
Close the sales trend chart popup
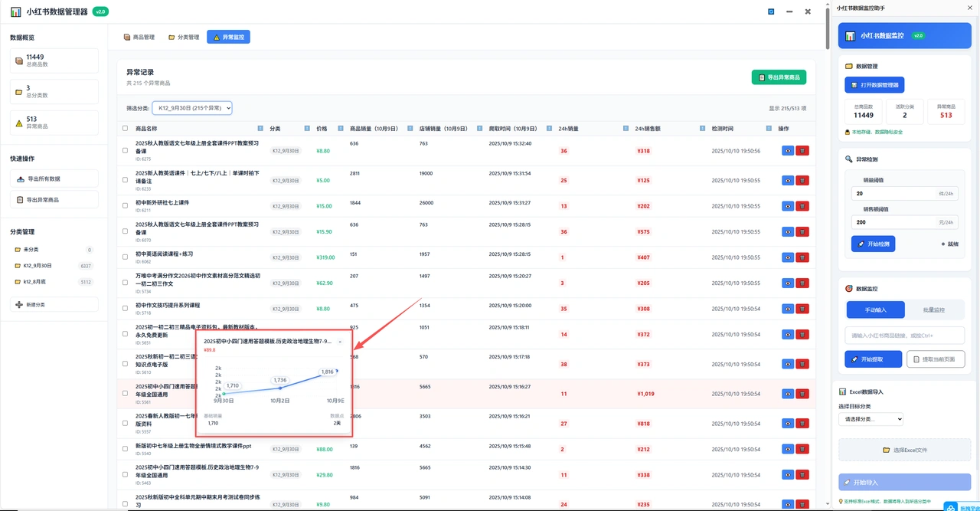[340, 342]
